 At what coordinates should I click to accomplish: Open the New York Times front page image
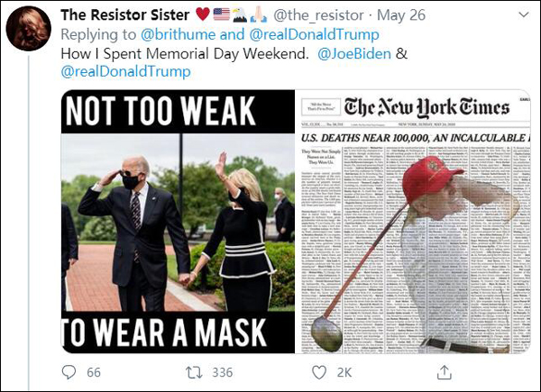[x=413, y=220]
